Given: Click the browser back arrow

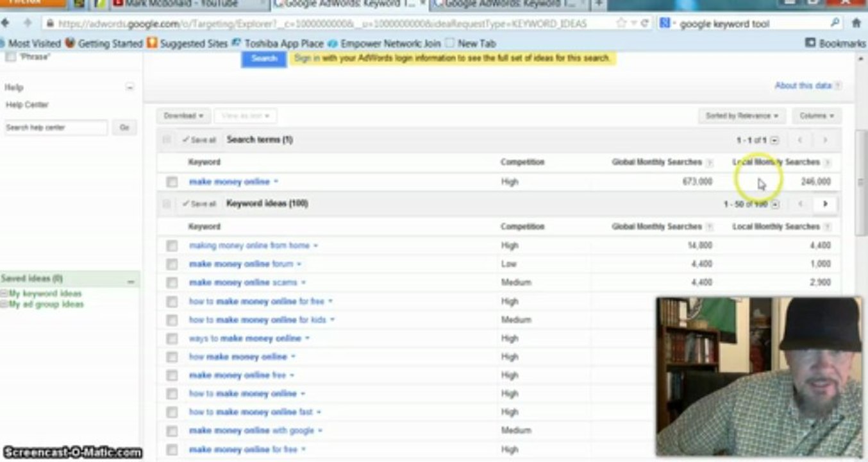Looking at the screenshot, I should pos(6,23).
